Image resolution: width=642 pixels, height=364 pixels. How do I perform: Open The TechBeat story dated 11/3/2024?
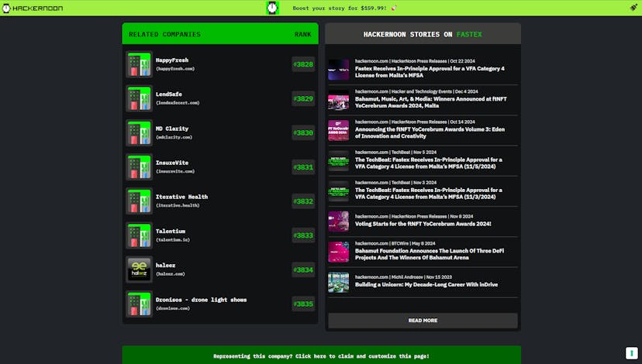(x=428, y=194)
